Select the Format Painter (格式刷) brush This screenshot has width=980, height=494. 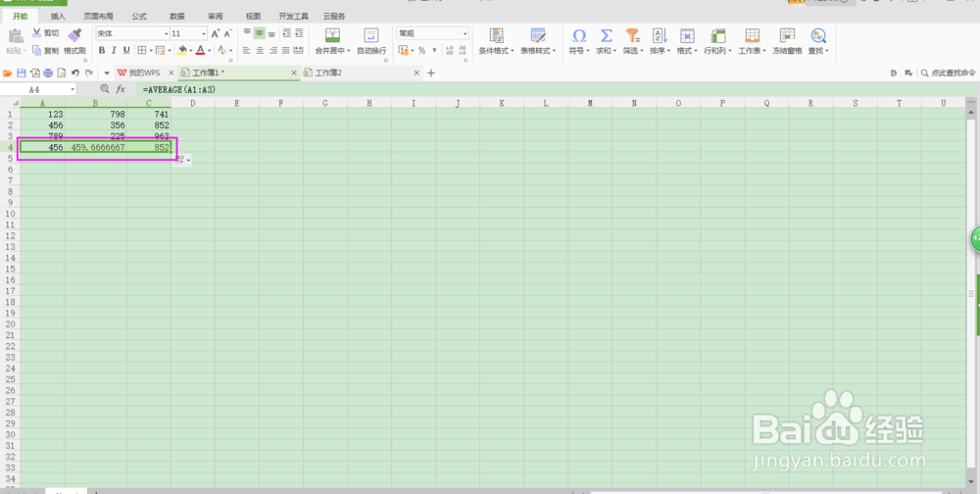[x=75, y=35]
